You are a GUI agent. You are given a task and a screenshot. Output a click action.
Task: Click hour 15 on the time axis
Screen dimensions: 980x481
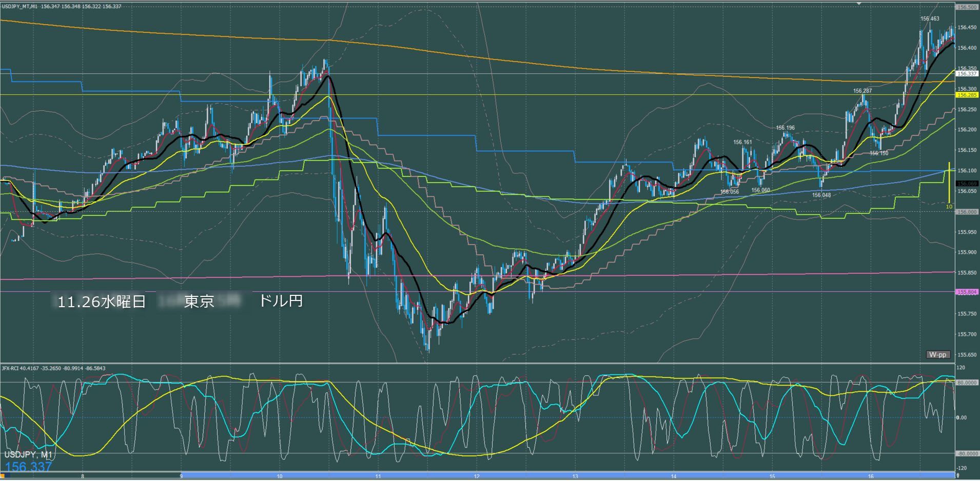(x=772, y=476)
